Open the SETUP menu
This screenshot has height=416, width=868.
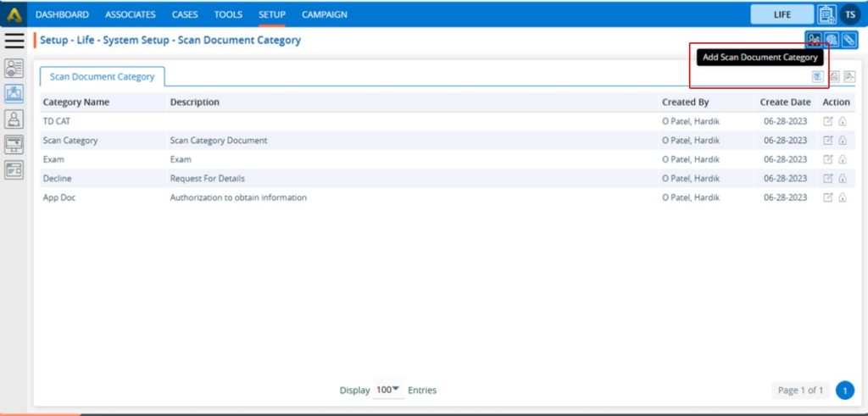[272, 14]
